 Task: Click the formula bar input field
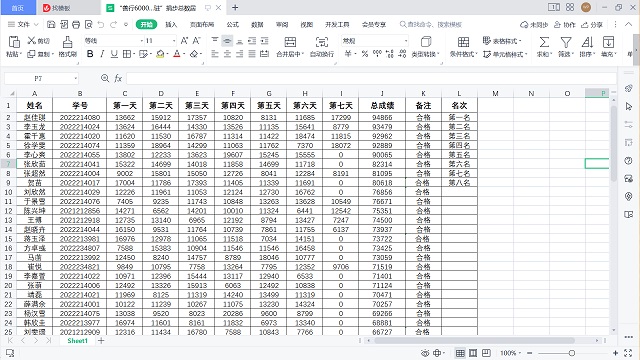point(371,78)
